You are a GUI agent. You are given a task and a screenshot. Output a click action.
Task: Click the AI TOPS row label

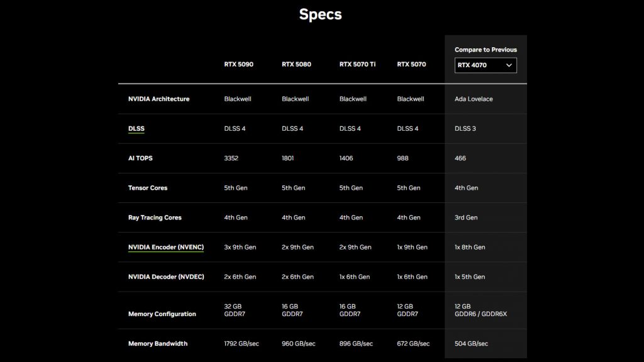tap(140, 158)
